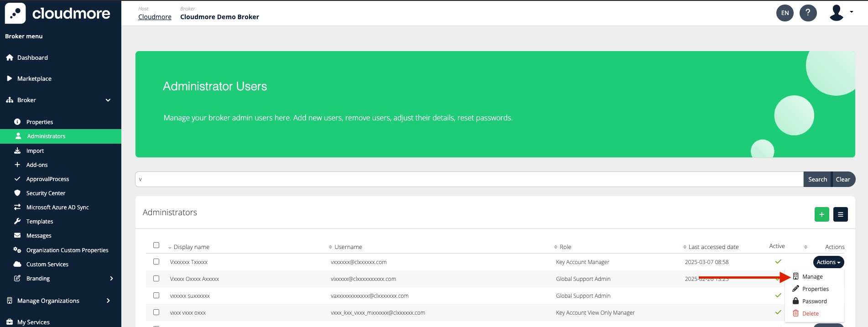This screenshot has width=868, height=327.
Task: Follow the Cloudmore host breadcrumb link
Action: (155, 17)
